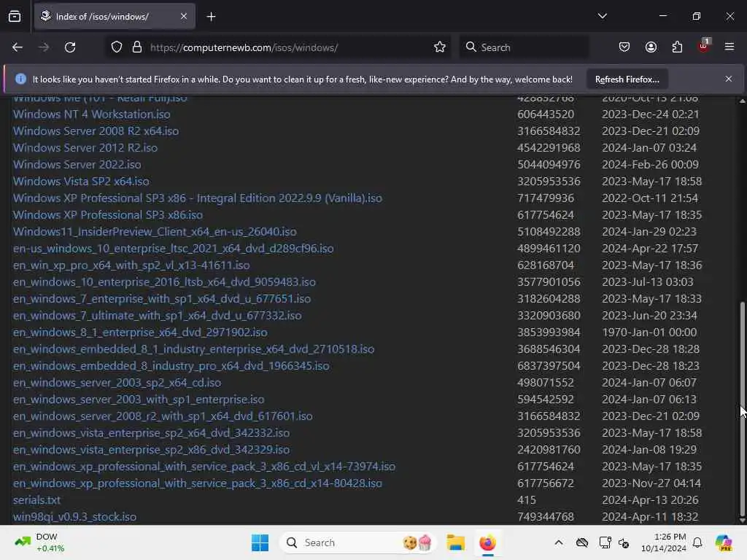
Task: List all tabs dropdown arrow
Action: tap(602, 16)
